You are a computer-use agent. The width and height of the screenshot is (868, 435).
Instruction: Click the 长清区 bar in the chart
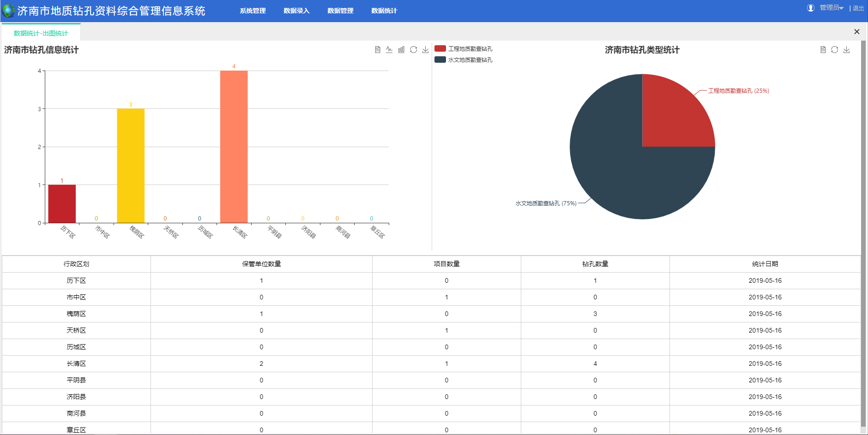(x=234, y=148)
